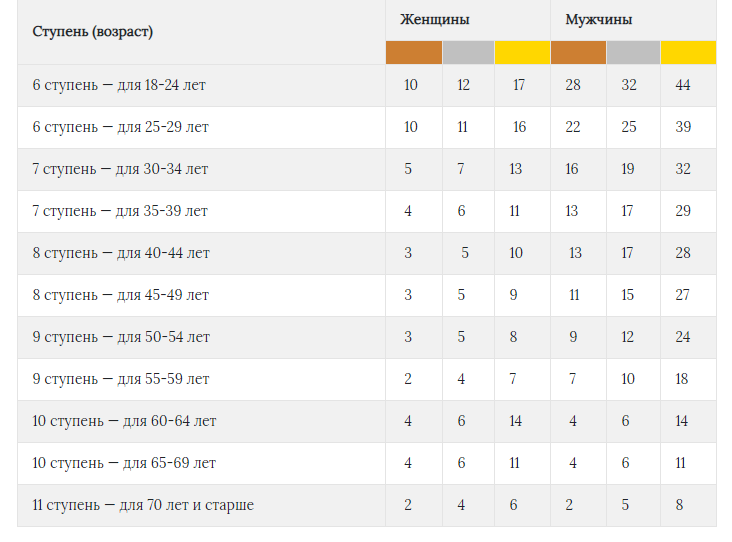732x542 pixels.
Task: Click the men's bronze color swatch
Action: point(578,52)
